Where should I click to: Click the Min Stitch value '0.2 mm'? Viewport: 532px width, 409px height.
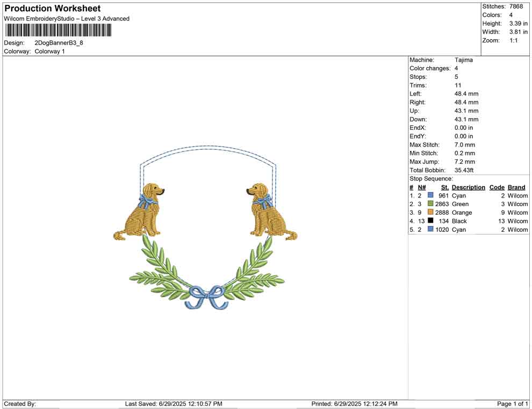(465, 153)
